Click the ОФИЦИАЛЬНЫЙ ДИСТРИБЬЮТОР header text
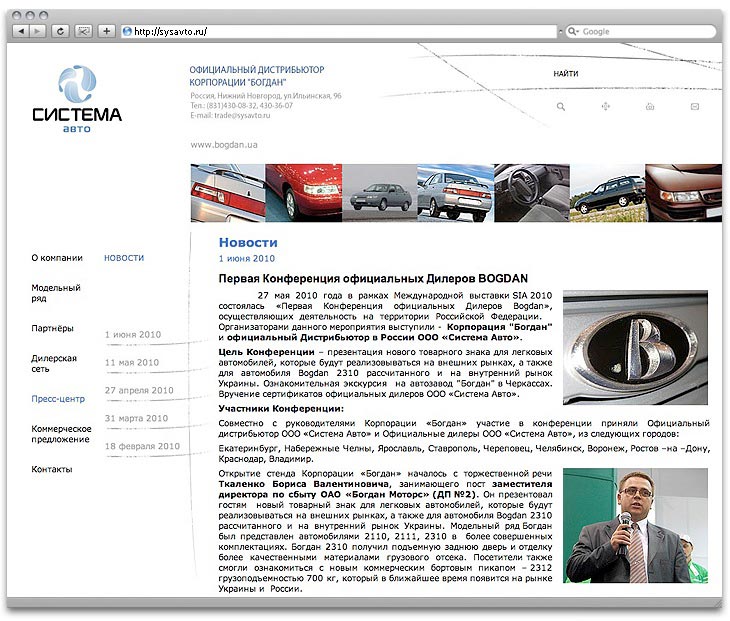 click(257, 70)
